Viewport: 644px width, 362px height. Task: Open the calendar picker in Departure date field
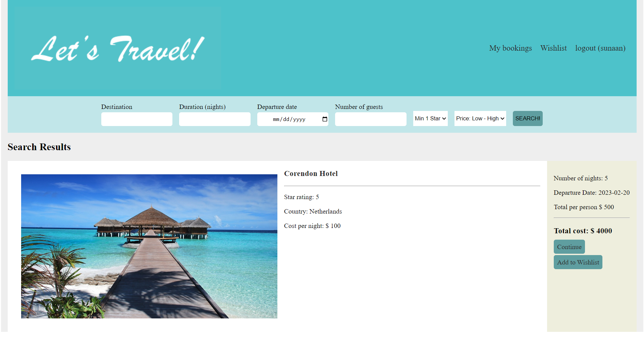[324, 119]
